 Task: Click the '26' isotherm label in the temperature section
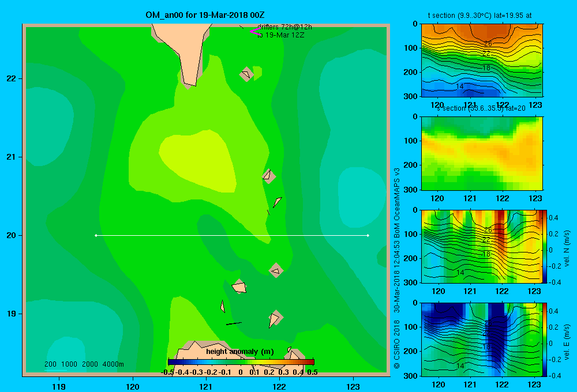pos(488,44)
